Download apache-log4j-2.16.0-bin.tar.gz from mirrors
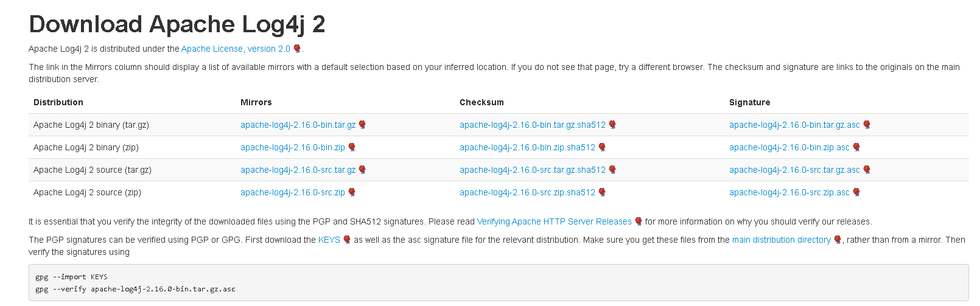Screen dimensions: 980x306 298,125
